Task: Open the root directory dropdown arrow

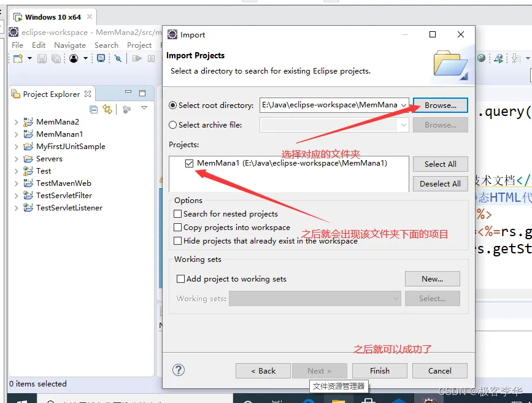Action: pos(403,106)
